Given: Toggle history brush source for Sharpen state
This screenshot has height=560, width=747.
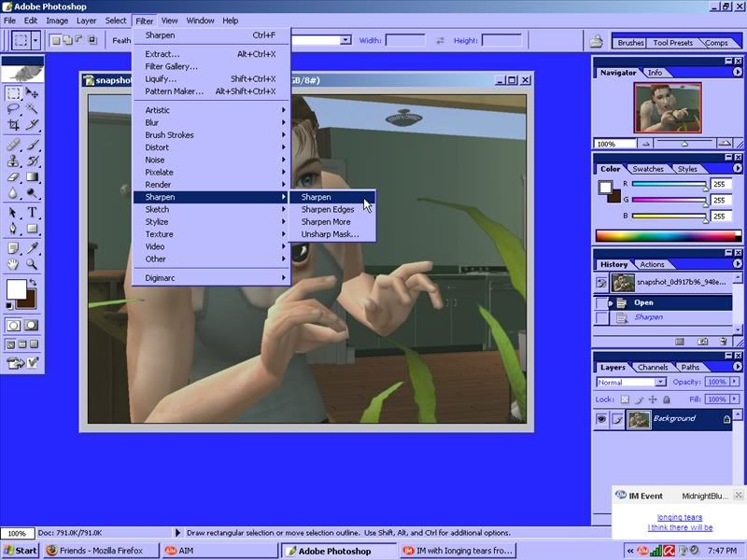Looking at the screenshot, I should (601, 317).
